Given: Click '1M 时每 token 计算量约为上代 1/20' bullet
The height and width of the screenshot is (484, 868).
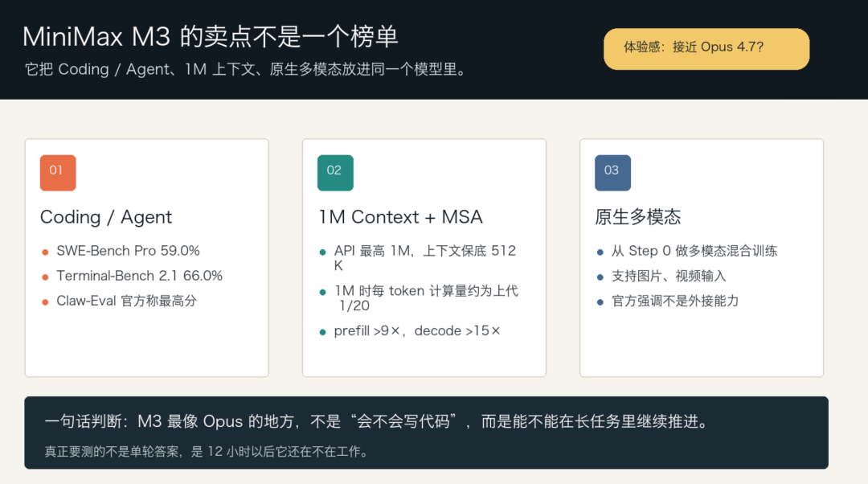Looking at the screenshot, I should point(426,298).
